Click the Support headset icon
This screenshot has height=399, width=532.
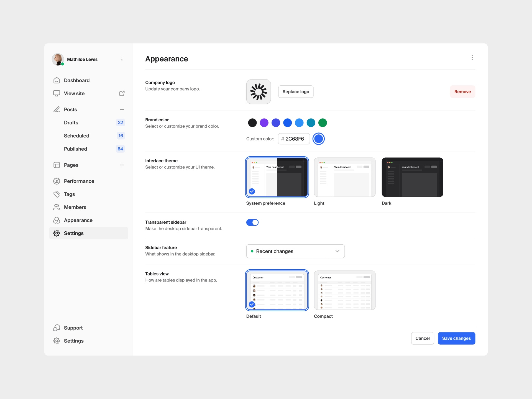coord(57,328)
